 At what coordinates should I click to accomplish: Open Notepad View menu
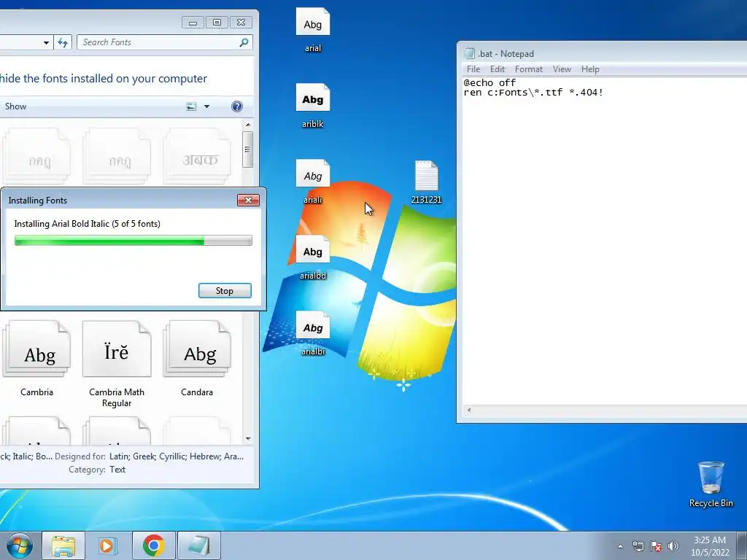[x=562, y=69]
